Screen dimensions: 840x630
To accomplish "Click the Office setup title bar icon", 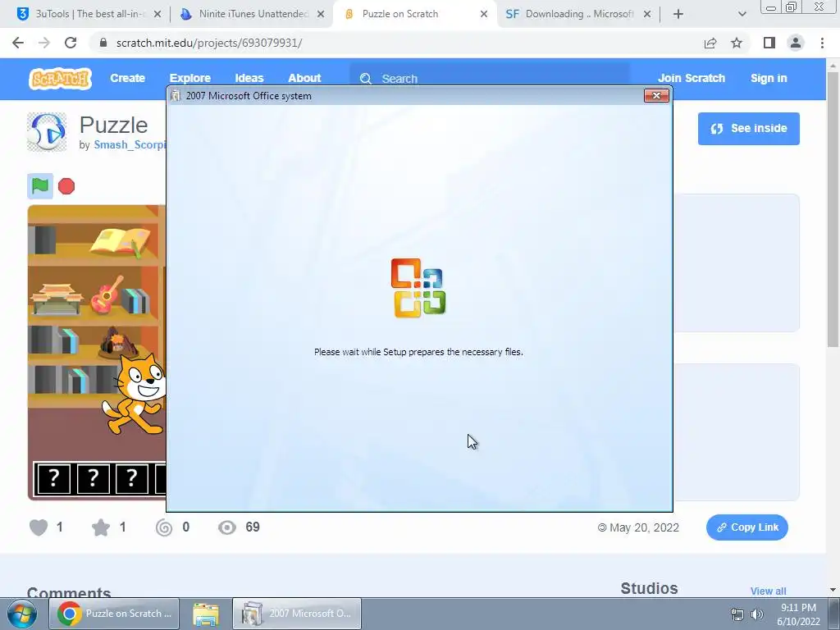I will pos(176,96).
